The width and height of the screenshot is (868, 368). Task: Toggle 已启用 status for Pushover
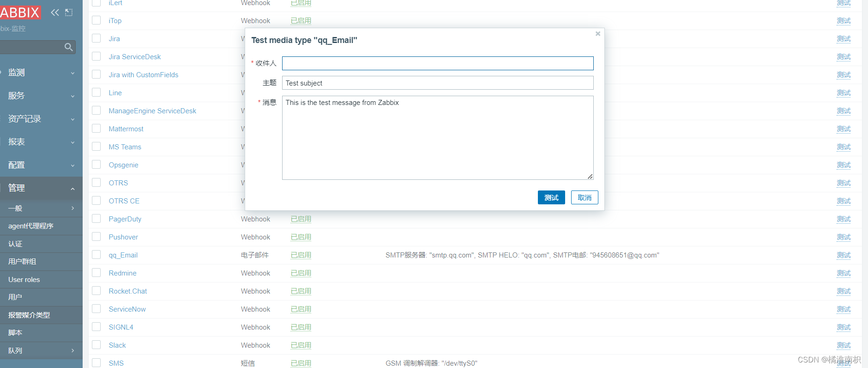[x=301, y=237]
